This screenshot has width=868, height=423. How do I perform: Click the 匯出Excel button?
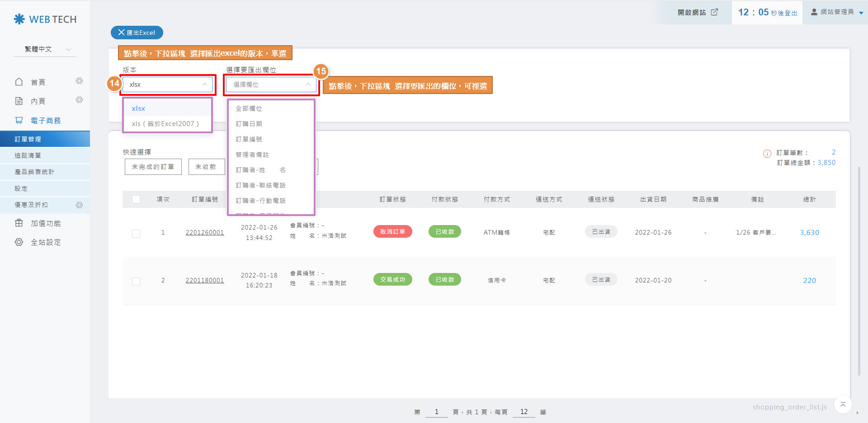[x=137, y=33]
